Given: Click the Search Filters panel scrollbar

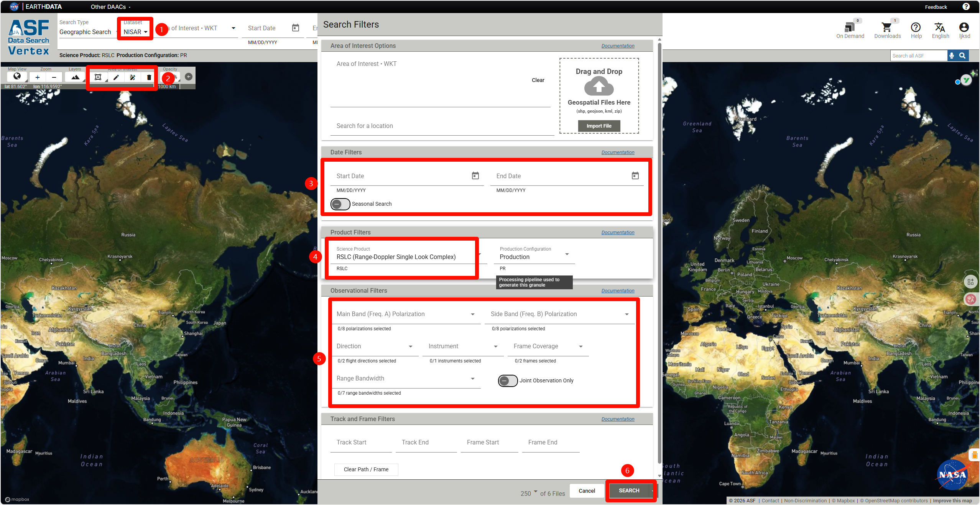Looking at the screenshot, I should point(659,253).
